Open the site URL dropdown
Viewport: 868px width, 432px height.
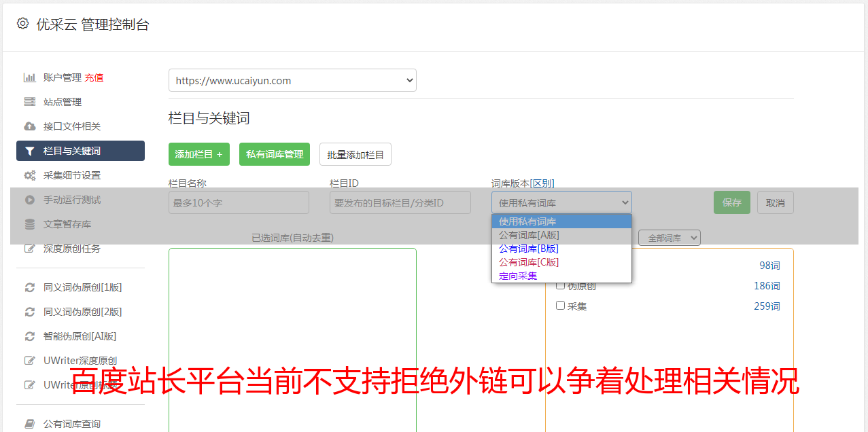pos(292,80)
